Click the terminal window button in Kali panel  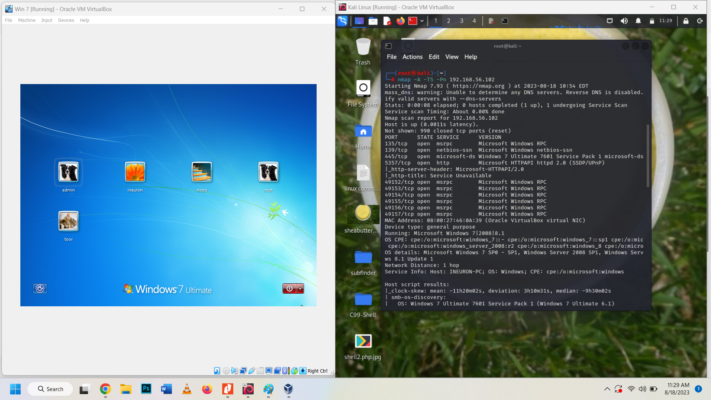504,21
